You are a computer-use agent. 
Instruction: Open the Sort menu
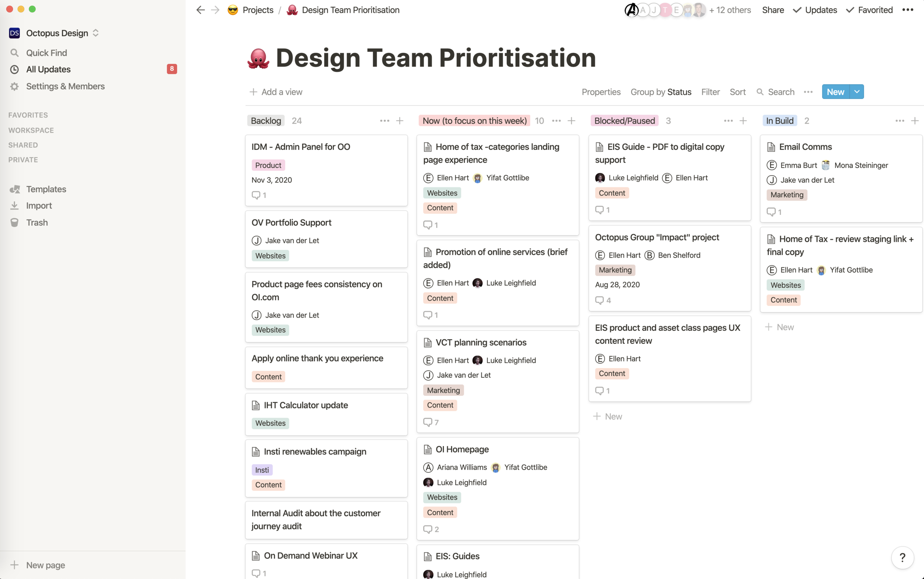point(737,92)
